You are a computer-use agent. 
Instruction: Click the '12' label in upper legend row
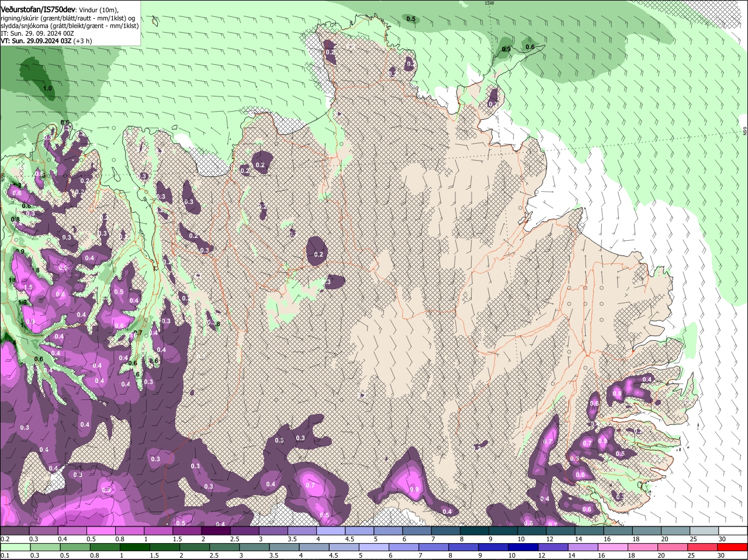point(550,539)
